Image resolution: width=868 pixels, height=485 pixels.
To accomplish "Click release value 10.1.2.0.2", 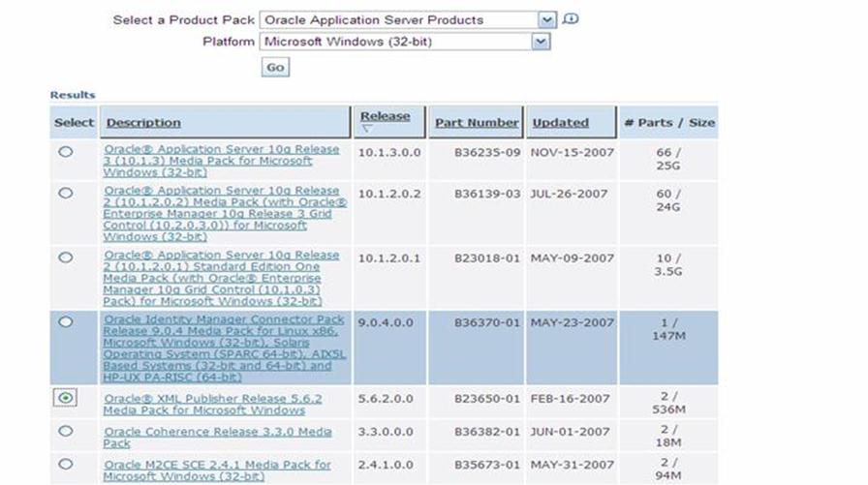I will coord(389,194).
